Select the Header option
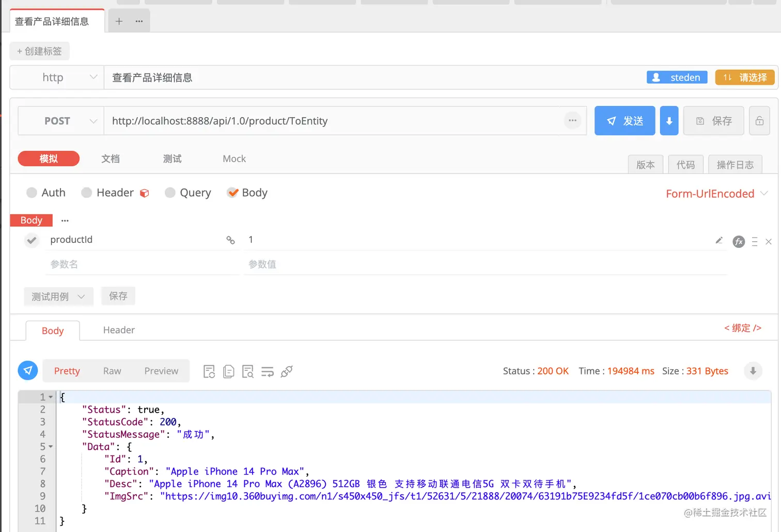Viewport: 781px width, 532px height. [108, 193]
